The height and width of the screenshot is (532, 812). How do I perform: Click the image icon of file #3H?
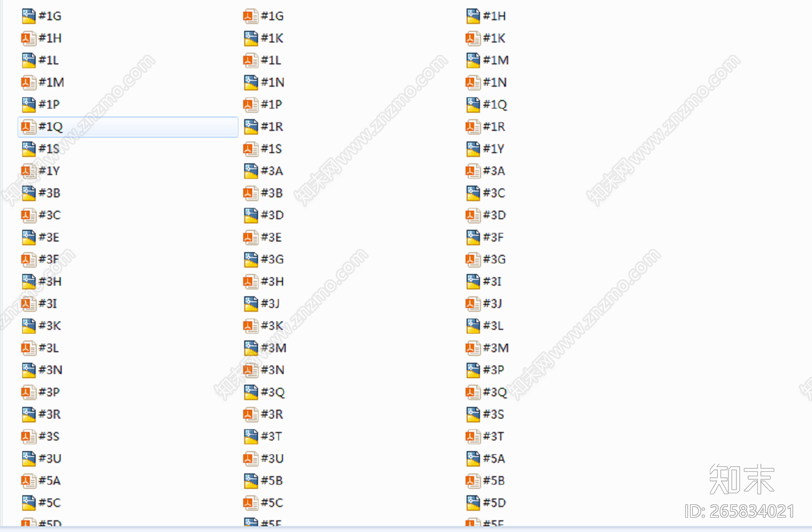click(x=29, y=281)
